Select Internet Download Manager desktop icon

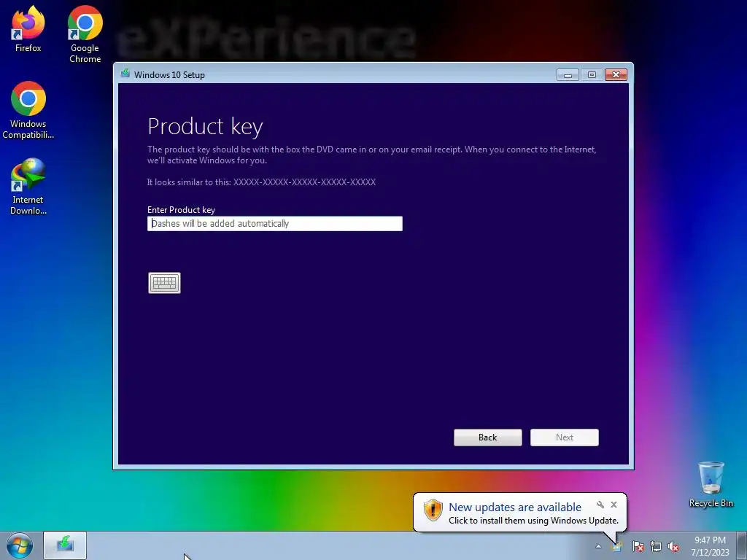pos(28,187)
